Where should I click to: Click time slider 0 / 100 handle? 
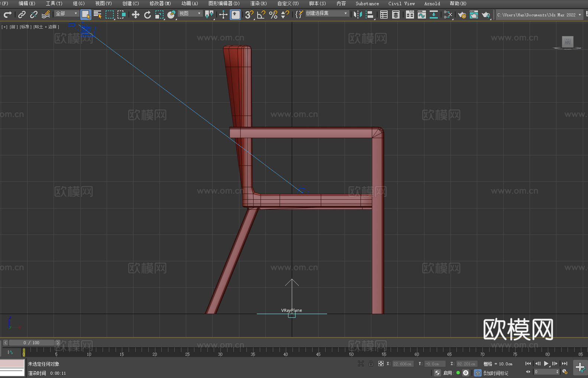coord(32,343)
